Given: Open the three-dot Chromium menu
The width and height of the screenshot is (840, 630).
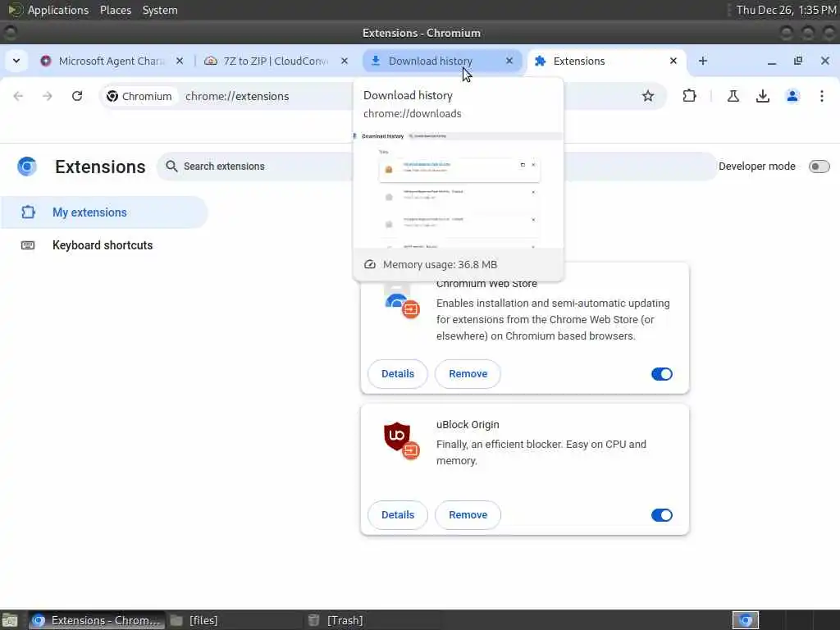Looking at the screenshot, I should 822,96.
